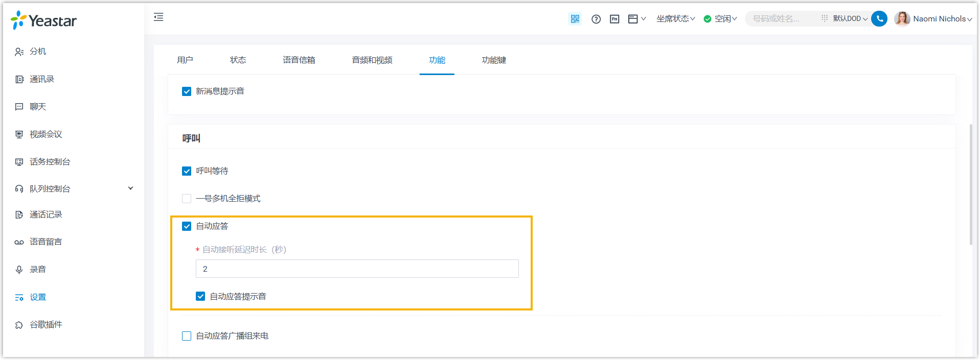The width and height of the screenshot is (980, 360).
Task: Click the 自动接听延迟时长 input field
Action: point(357,269)
